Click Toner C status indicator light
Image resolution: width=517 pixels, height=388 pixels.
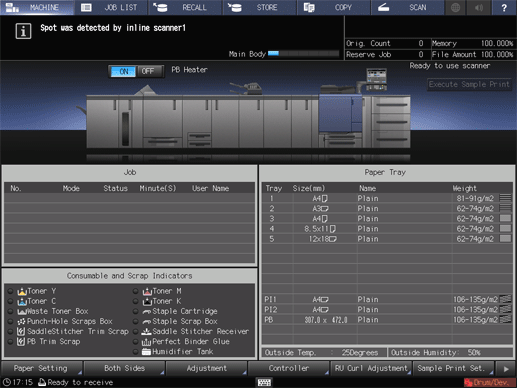coord(10,301)
